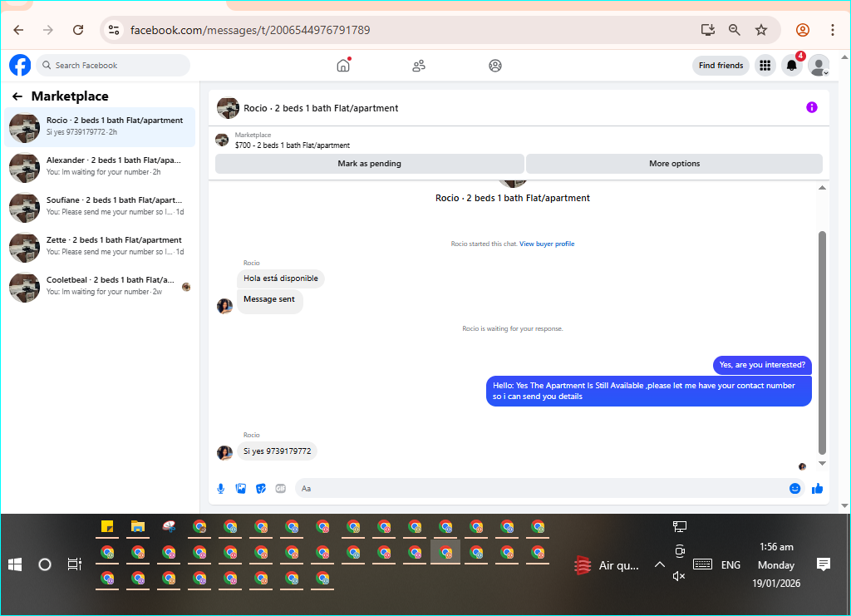Open site information icon in address bar
This screenshot has width=851, height=616.
tap(113, 30)
